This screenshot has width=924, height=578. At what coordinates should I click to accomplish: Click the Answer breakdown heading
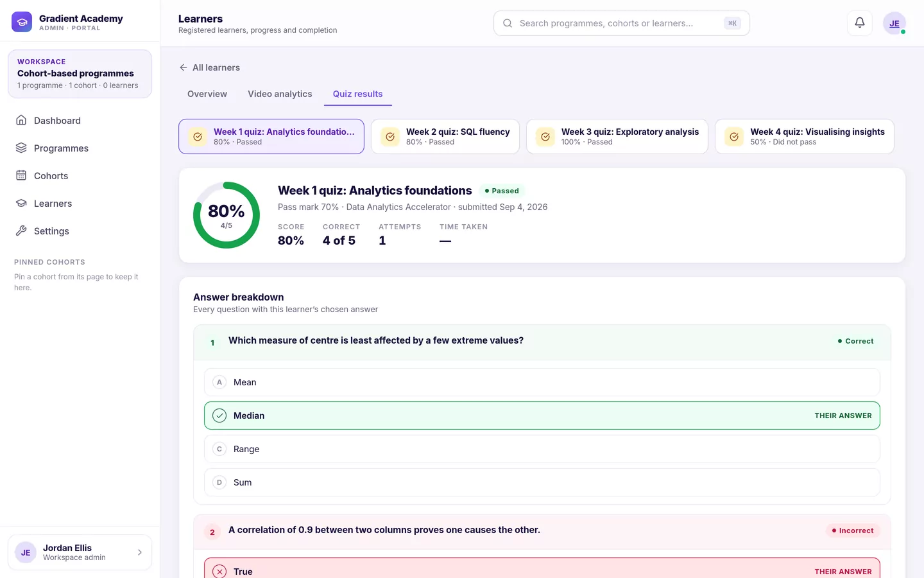pyautogui.click(x=239, y=297)
